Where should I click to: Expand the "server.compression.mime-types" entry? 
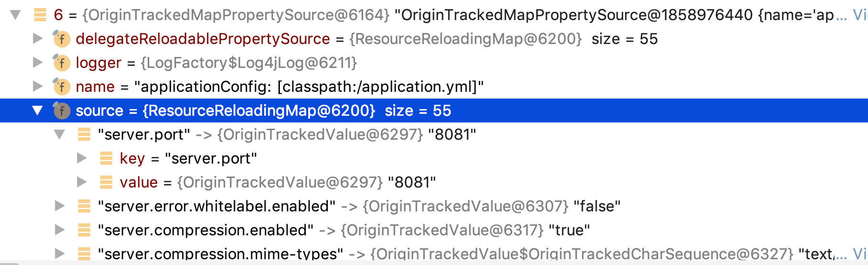[60, 253]
